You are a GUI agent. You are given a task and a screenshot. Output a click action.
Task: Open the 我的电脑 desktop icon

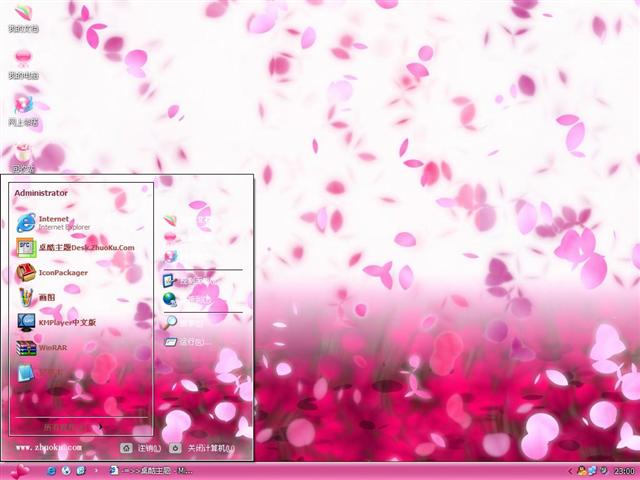click(23, 64)
